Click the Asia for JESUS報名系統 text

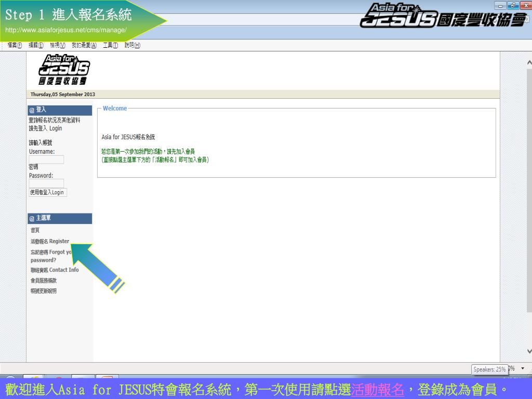pyautogui.click(x=128, y=137)
